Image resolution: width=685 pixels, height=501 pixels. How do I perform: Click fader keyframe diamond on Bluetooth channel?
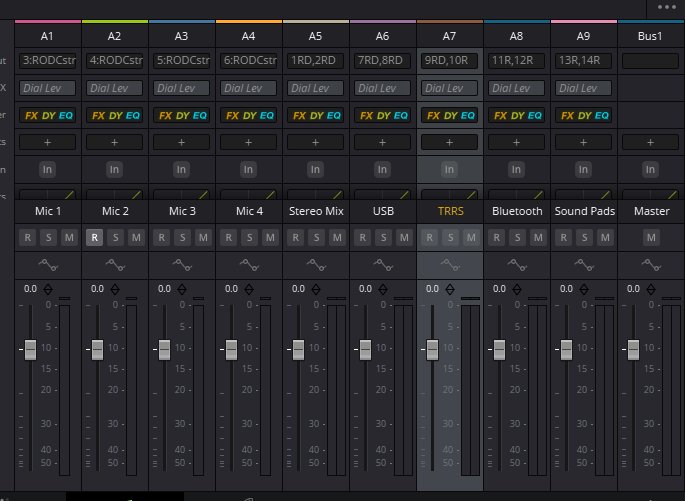click(x=517, y=289)
